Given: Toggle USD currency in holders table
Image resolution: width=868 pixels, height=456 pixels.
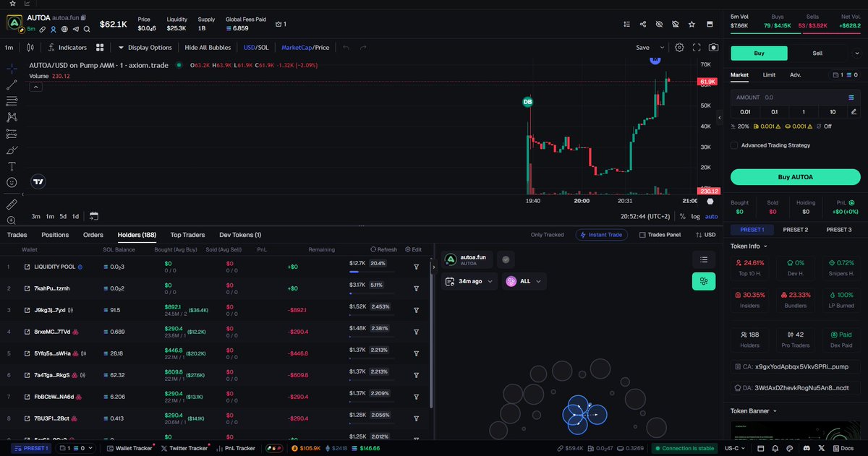Looking at the screenshot, I should pyautogui.click(x=705, y=235).
